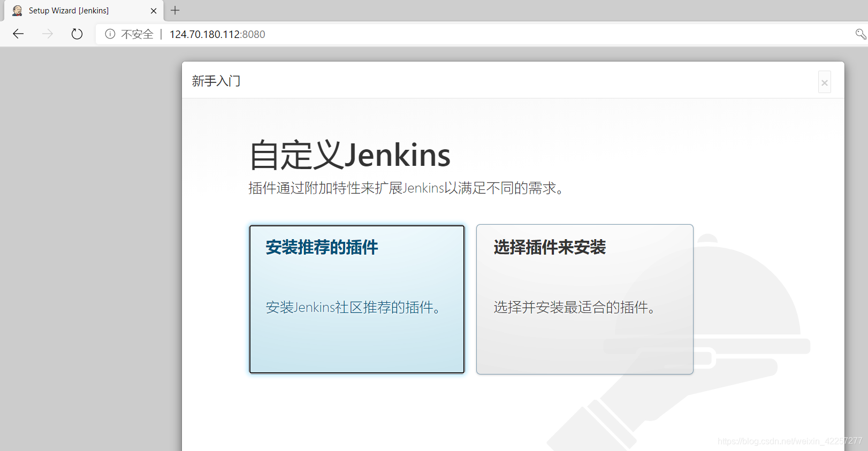This screenshot has height=451, width=868.
Task: Choose 选择插件来安装 to select plugins
Action: (x=585, y=299)
